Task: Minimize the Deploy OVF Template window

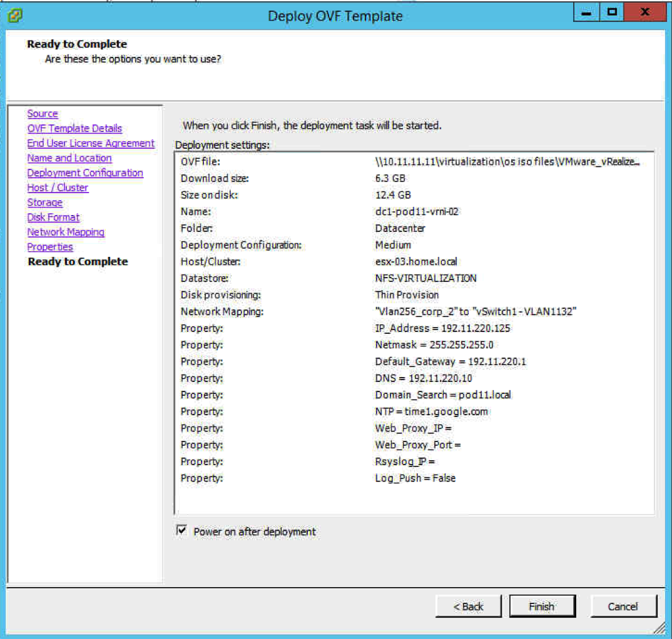Action: pyautogui.click(x=586, y=13)
